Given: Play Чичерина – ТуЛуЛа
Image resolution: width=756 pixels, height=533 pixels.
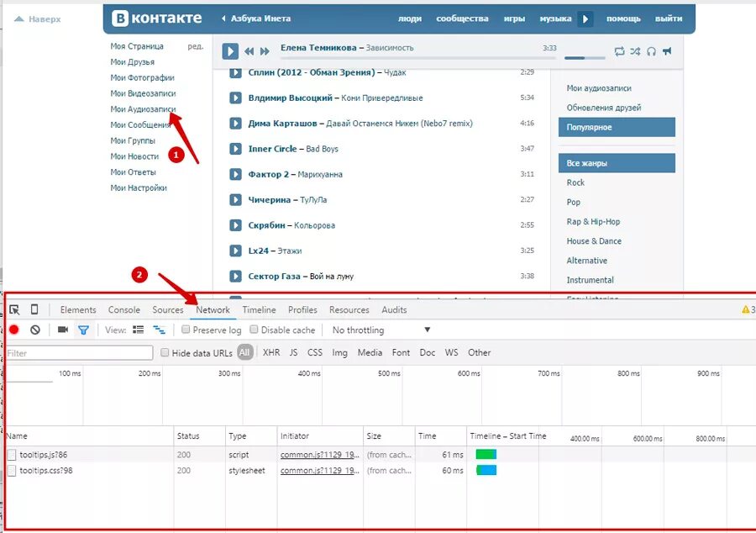Looking at the screenshot, I should [x=235, y=200].
